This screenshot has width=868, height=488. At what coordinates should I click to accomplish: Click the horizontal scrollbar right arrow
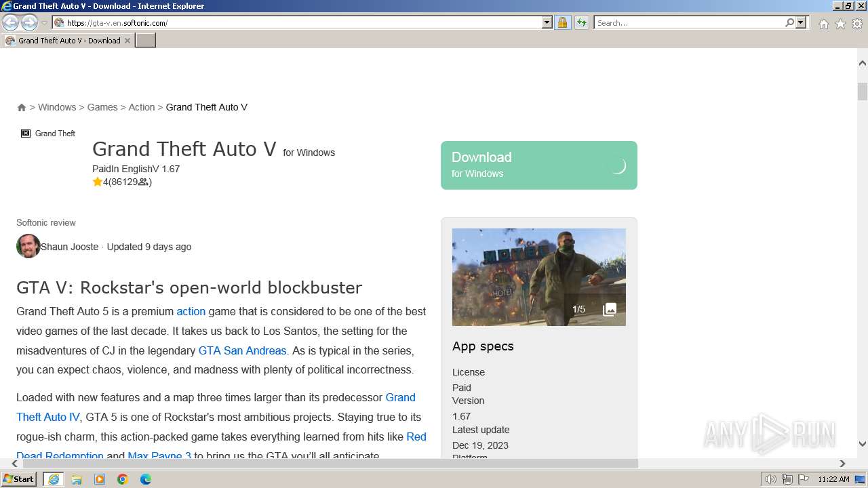tap(842, 464)
